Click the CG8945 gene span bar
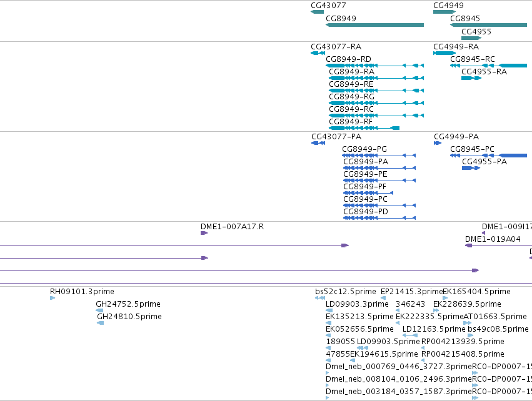532x401 pixels. 489,25
